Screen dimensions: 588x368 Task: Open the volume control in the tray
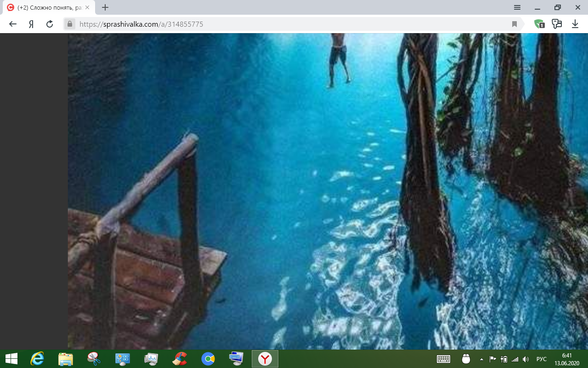click(x=526, y=359)
